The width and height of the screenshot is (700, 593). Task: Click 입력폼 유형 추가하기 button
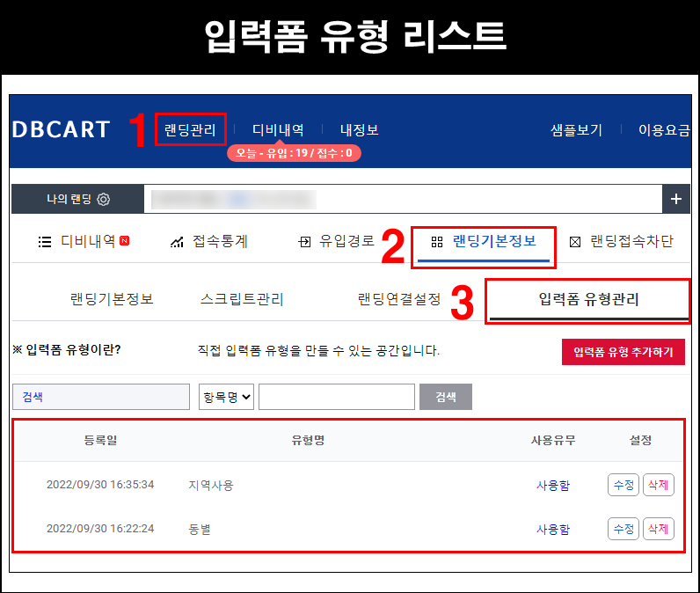pyautogui.click(x=623, y=352)
